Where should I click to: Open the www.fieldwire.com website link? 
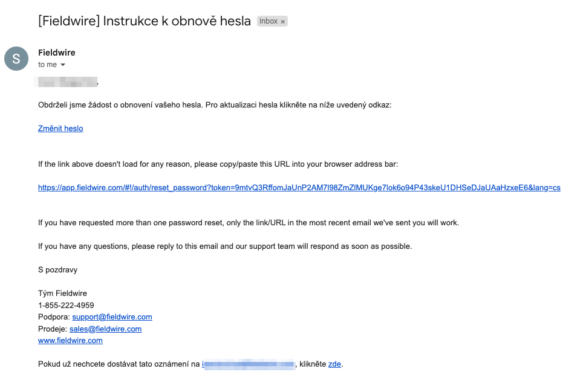tap(70, 341)
